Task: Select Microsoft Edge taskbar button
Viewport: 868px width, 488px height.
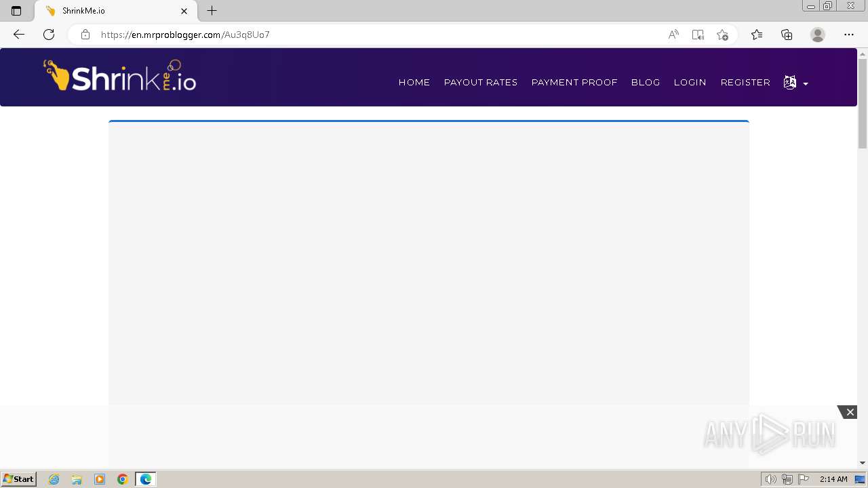Action: (x=146, y=479)
